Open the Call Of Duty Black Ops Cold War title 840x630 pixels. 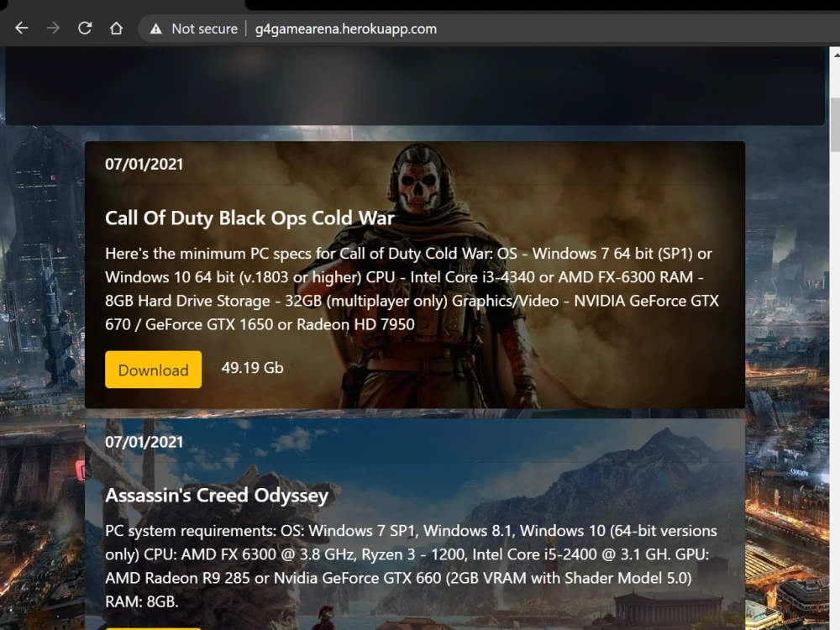click(249, 218)
